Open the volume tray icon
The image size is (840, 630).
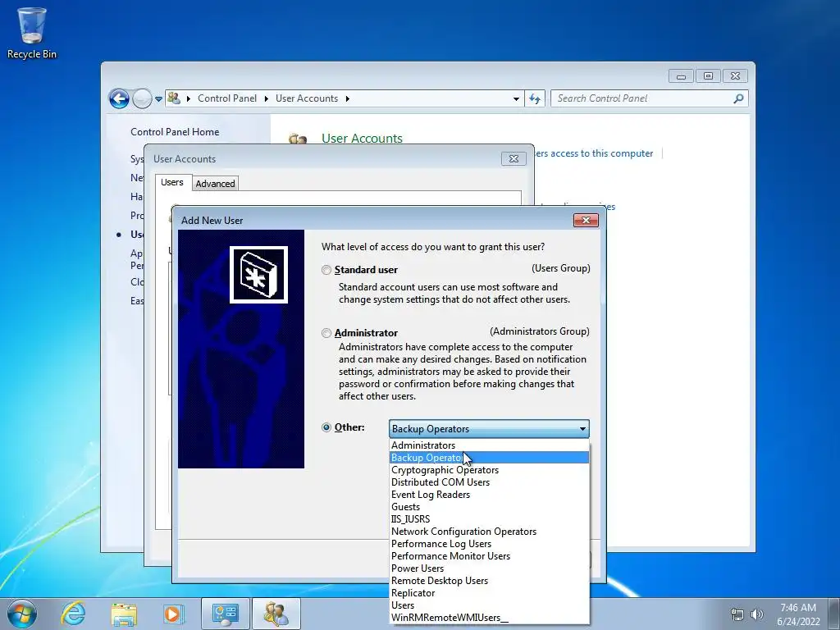point(756,614)
